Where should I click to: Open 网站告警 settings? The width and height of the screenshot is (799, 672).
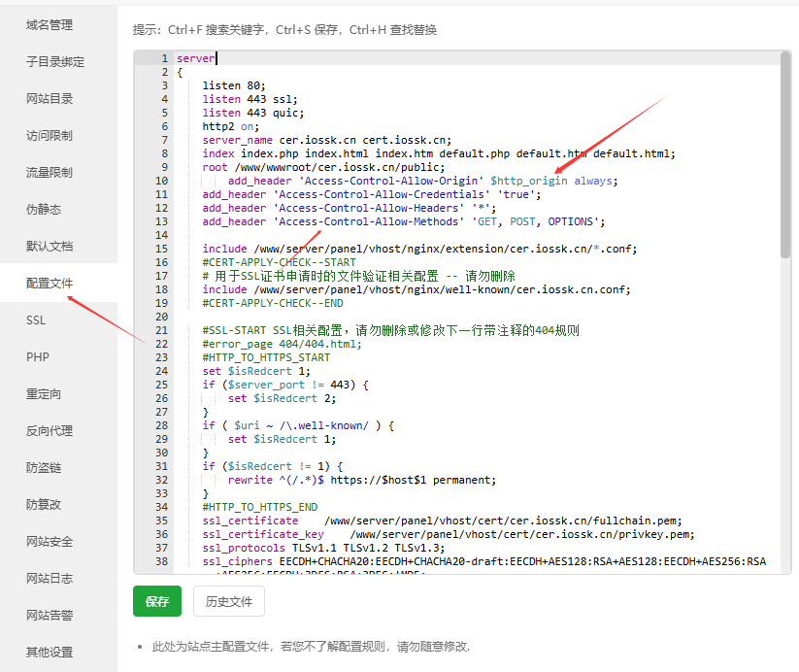[50, 616]
